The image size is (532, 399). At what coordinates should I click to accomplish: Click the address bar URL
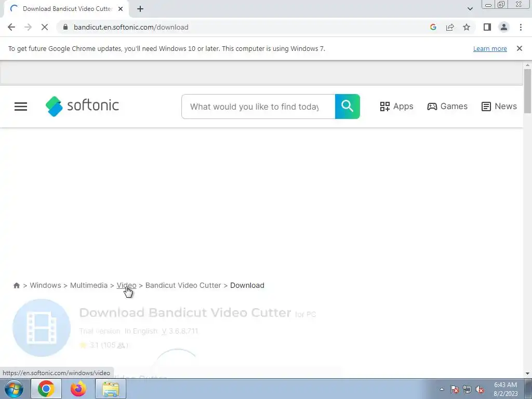pos(131,27)
